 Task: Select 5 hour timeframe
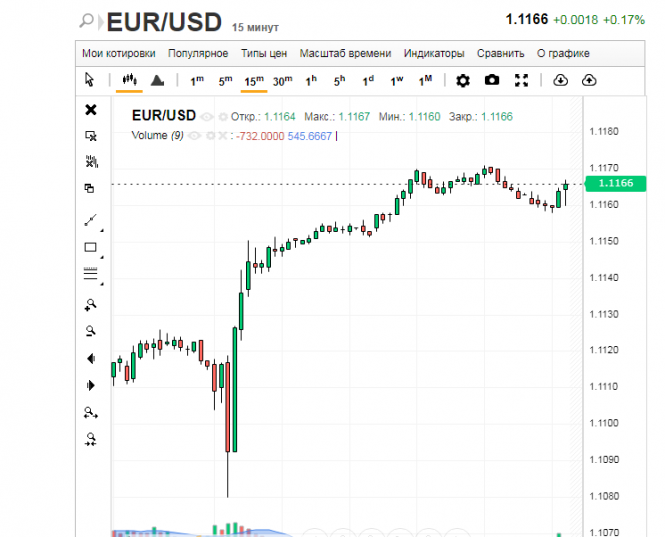point(339,80)
